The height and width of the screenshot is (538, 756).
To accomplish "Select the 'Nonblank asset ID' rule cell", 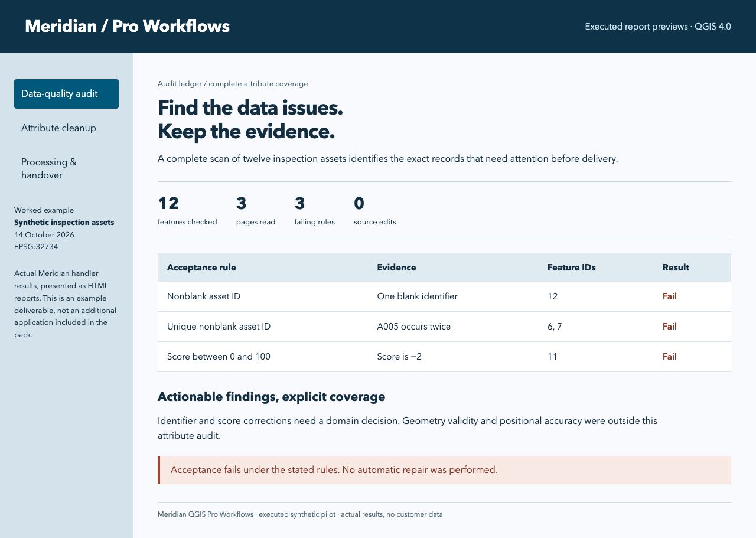I will pos(204,296).
